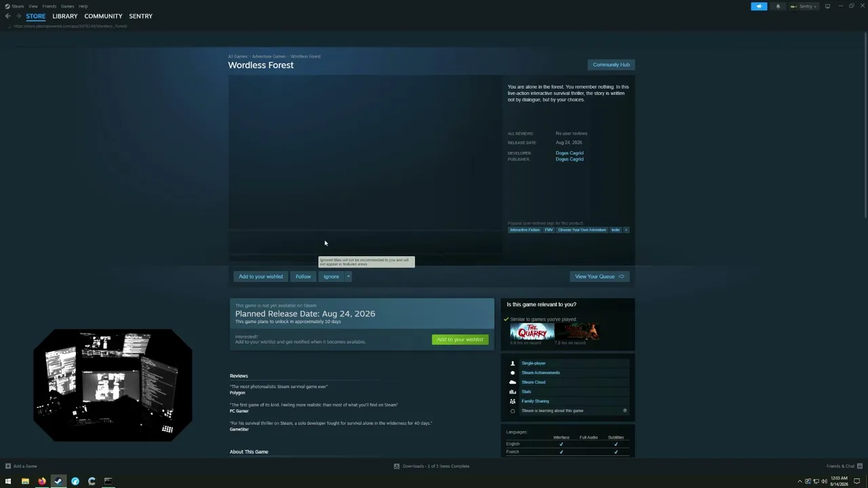Open The Quarry game thumbnail
Screen dimensions: 868x488
click(532, 331)
